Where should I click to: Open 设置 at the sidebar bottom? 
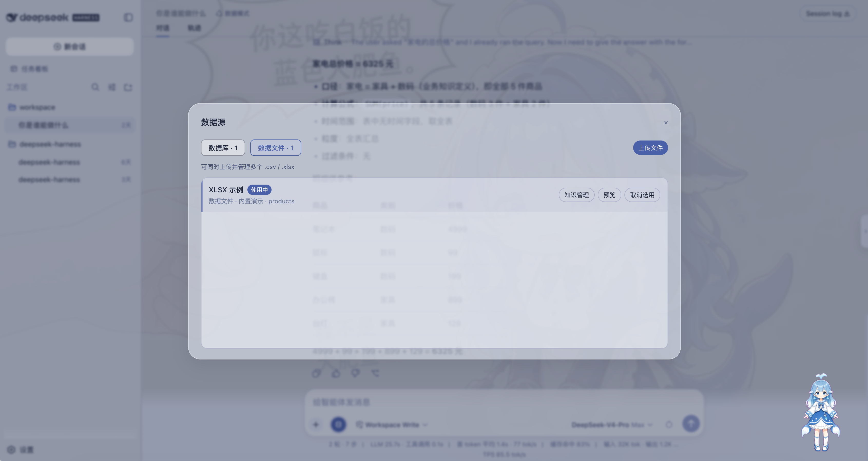click(21, 450)
